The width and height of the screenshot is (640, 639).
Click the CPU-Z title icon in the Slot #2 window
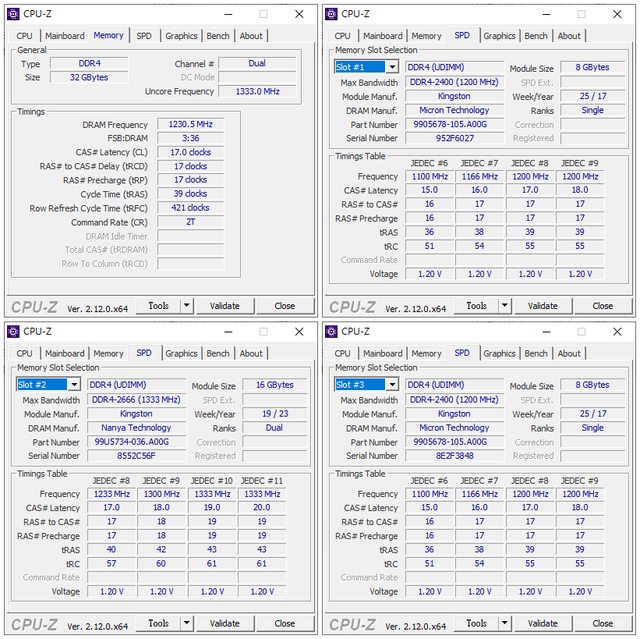tap(13, 332)
